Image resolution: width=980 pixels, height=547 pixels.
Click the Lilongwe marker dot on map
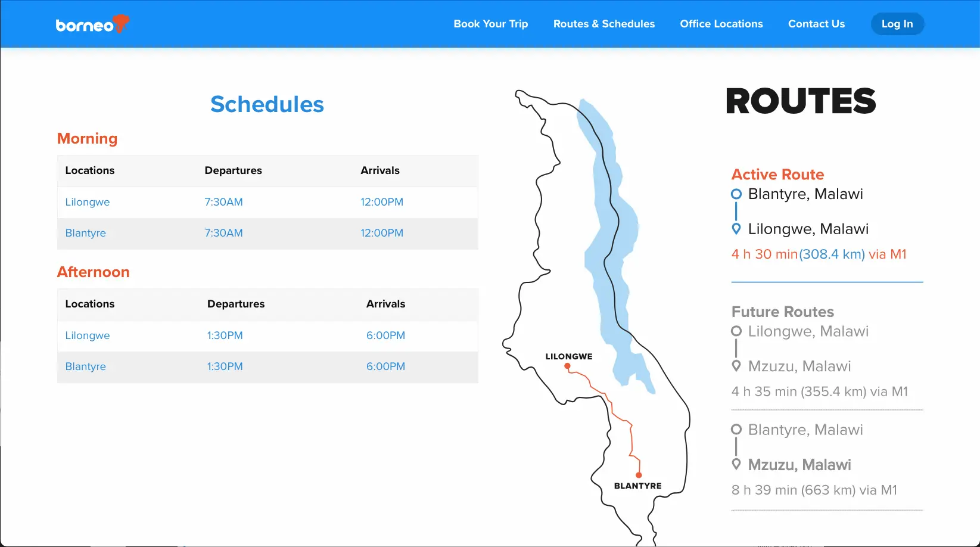[567, 366]
